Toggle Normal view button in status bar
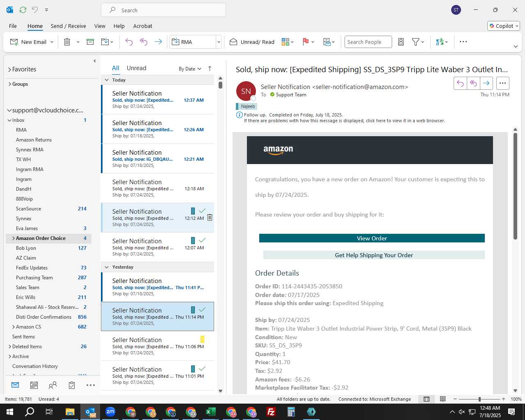This screenshot has width=525, height=420. point(427,399)
